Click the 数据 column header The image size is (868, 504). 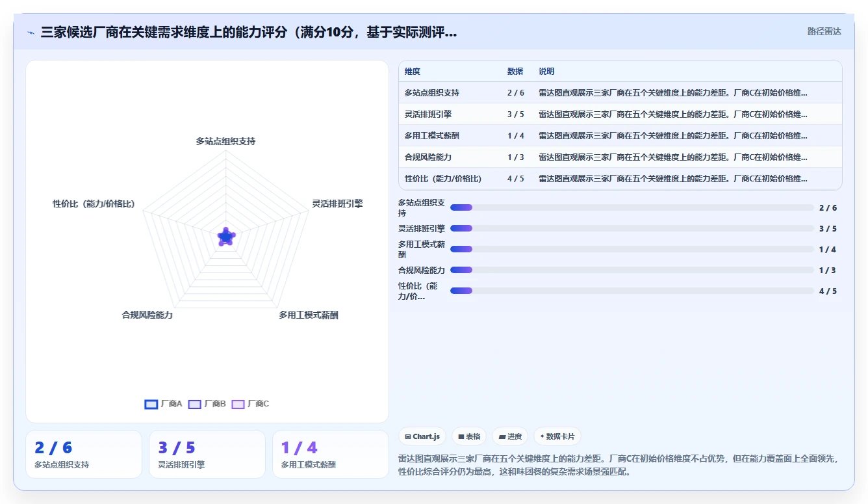point(515,72)
